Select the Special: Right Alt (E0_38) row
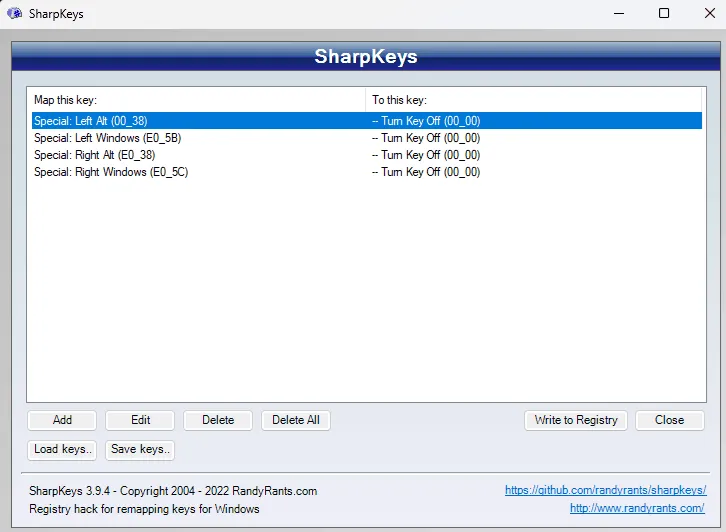The height and width of the screenshot is (532, 726). pos(367,155)
